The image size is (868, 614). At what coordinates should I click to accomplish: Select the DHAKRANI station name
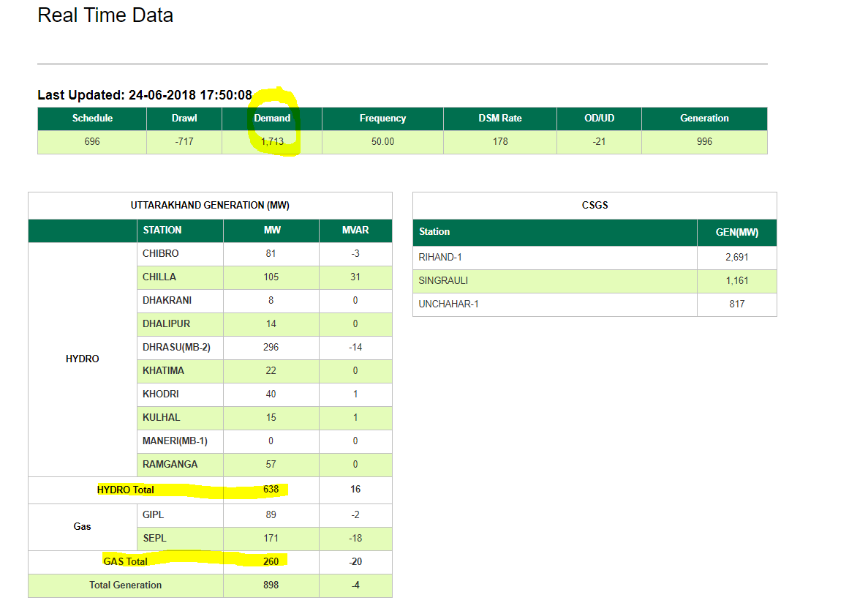coord(167,300)
